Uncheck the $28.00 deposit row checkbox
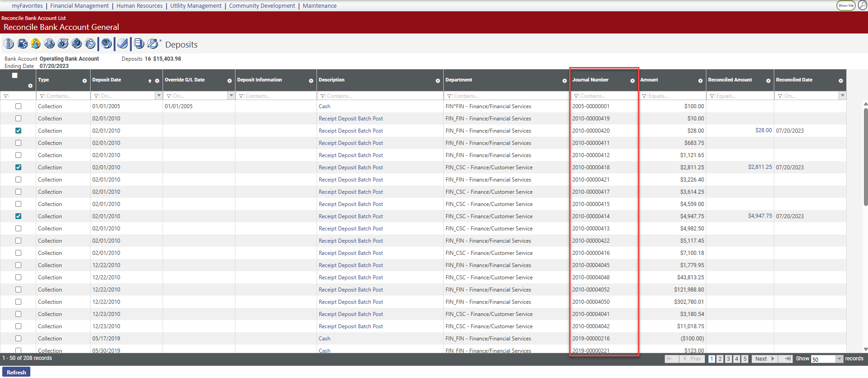Image resolution: width=868 pixels, height=378 pixels. point(18,131)
